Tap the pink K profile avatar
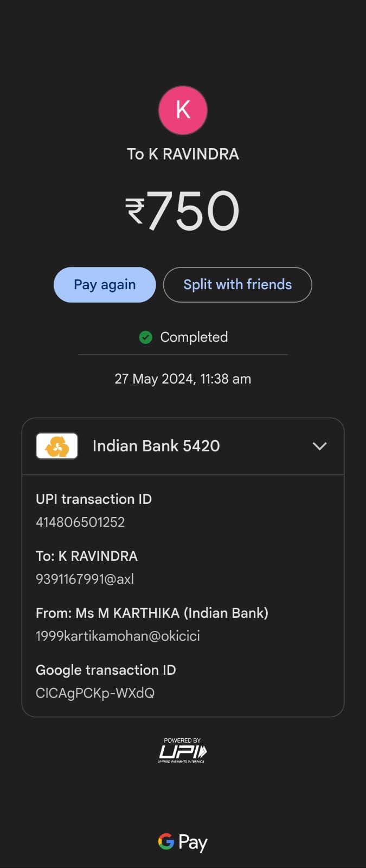This screenshot has width=366, height=868. point(183,110)
